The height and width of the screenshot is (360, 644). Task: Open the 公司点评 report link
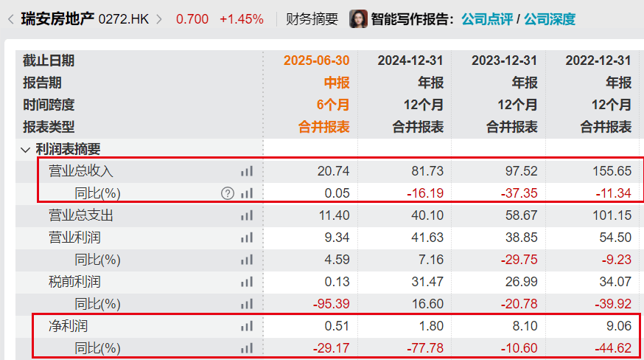tap(488, 19)
